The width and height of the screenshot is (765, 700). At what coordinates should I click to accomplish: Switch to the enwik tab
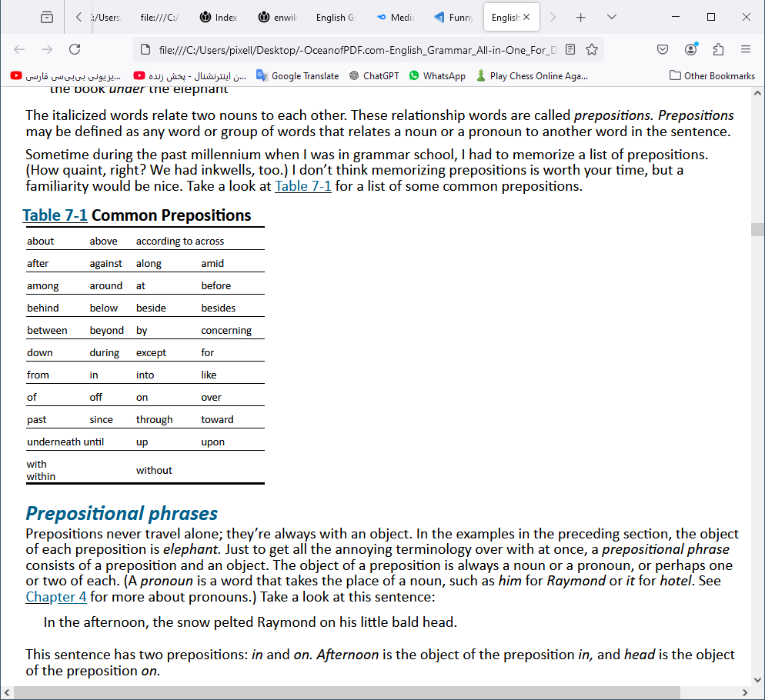tap(278, 18)
